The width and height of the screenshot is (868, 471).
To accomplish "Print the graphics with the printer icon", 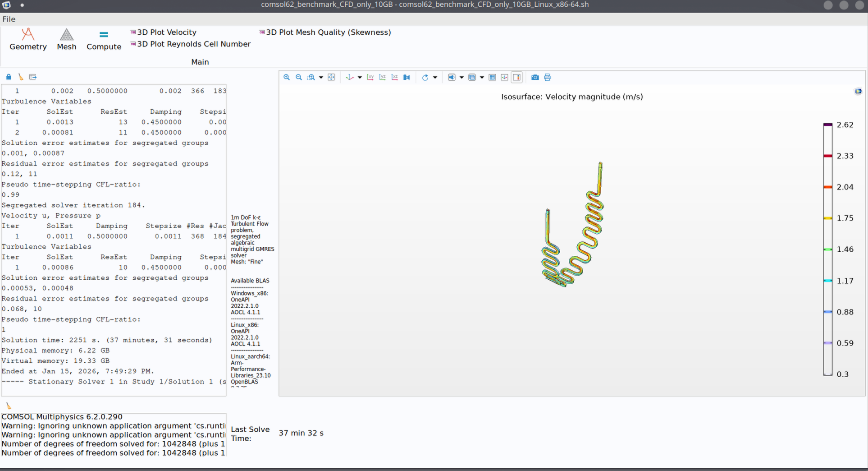I will 547,77.
